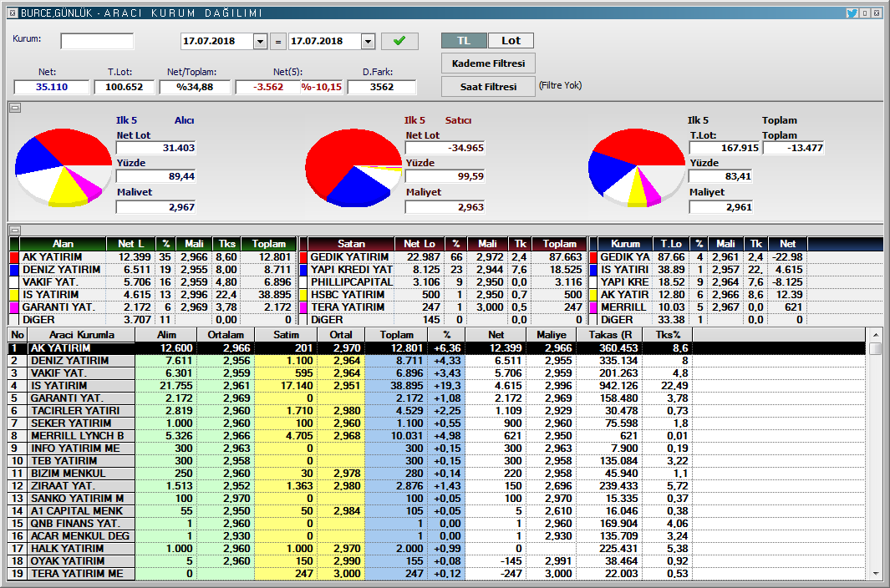890x588 pixels.
Task: Sort the main table by Satim column
Action: (x=286, y=335)
